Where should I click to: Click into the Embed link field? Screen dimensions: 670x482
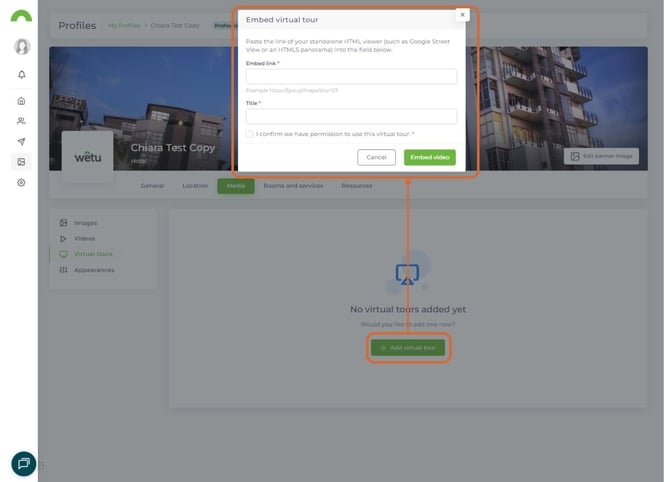click(351, 77)
